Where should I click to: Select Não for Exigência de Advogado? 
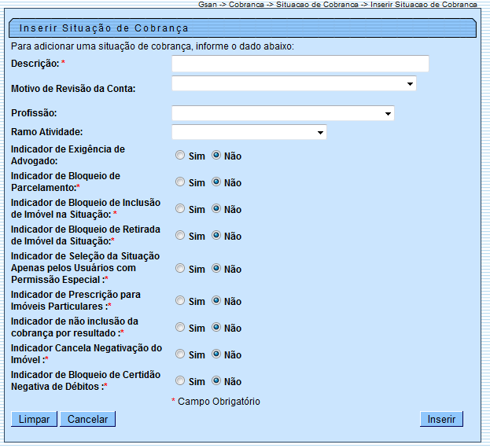pyautogui.click(x=216, y=156)
